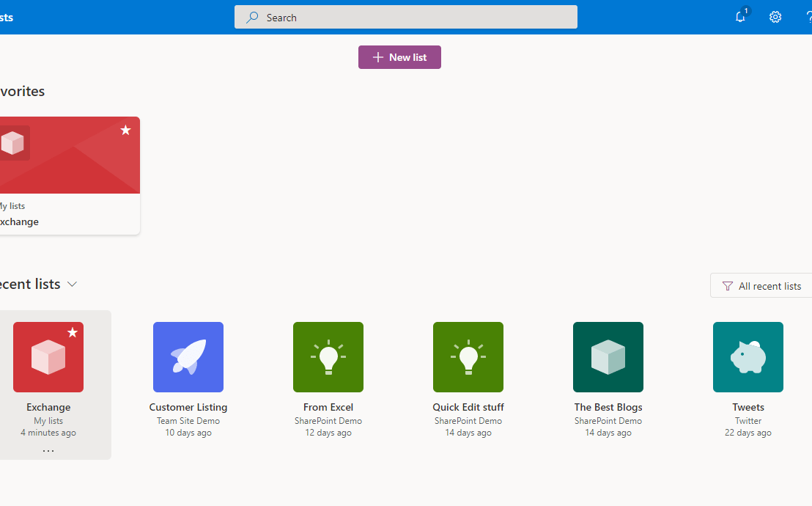The width and height of the screenshot is (812, 506).
Task: Open the My lists link under Exchange
Action: [48, 420]
